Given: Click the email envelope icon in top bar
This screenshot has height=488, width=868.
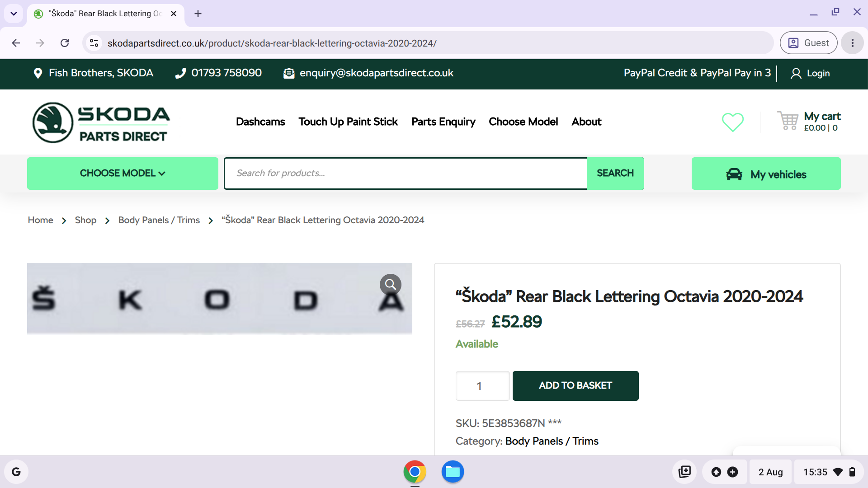Looking at the screenshot, I should [289, 73].
